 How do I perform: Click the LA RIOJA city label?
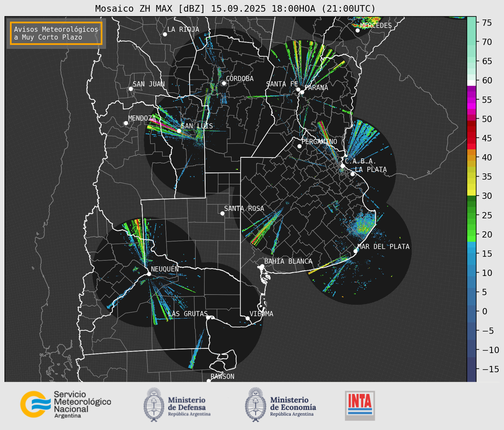tap(183, 29)
